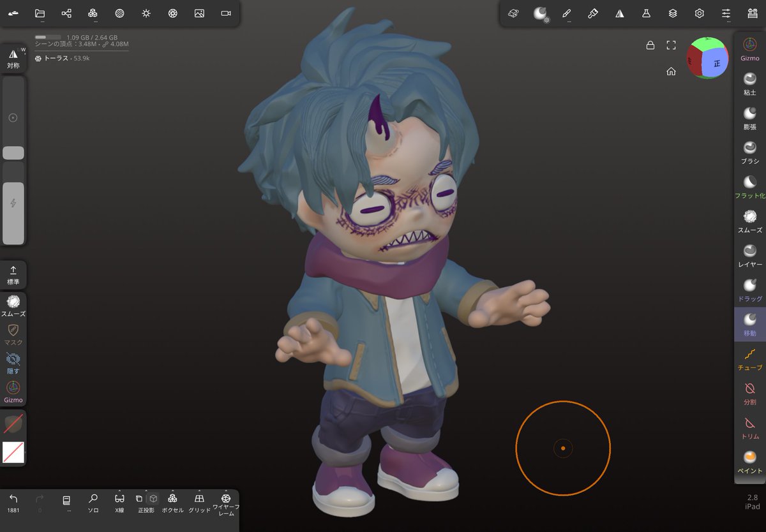Toggle グリッド grid display
The width and height of the screenshot is (766, 532).
[199, 503]
